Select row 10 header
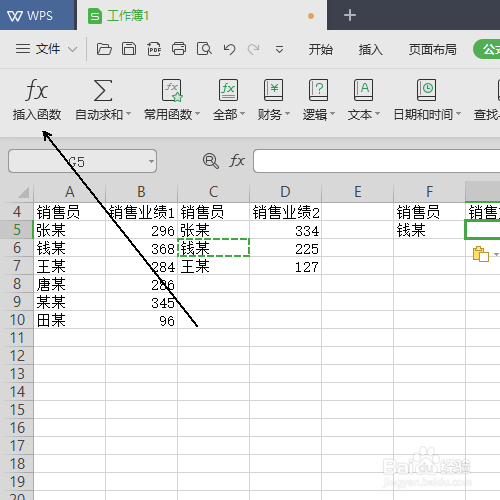 point(17,320)
